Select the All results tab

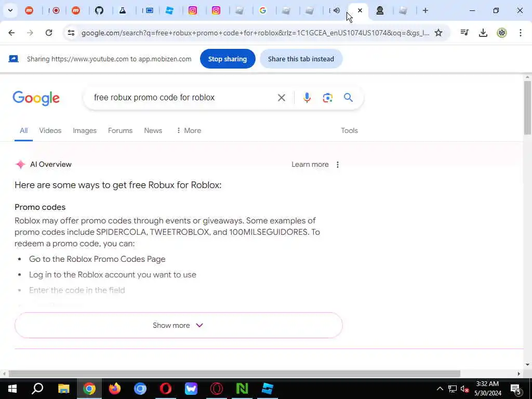[x=23, y=130]
